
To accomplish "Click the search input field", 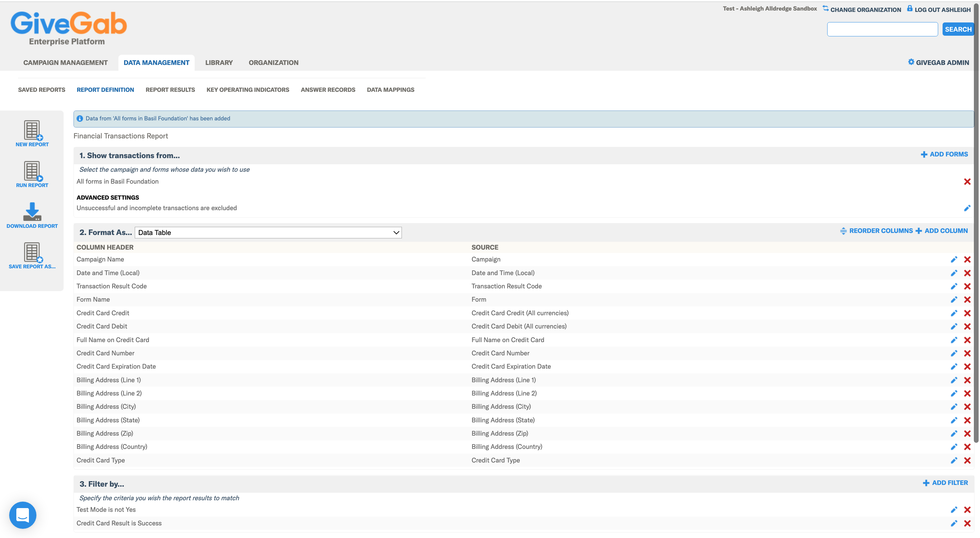I will (x=882, y=29).
